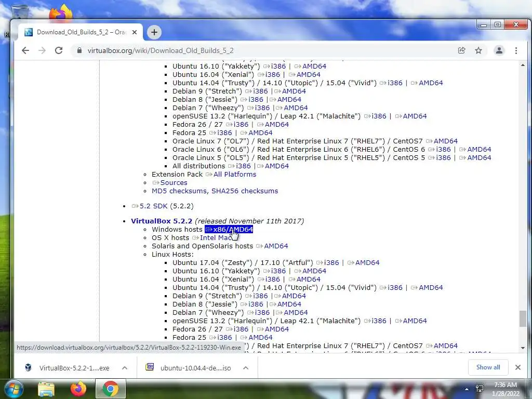Launch Firefox from the taskbar
Screen dimensions: 532x399
78,389
